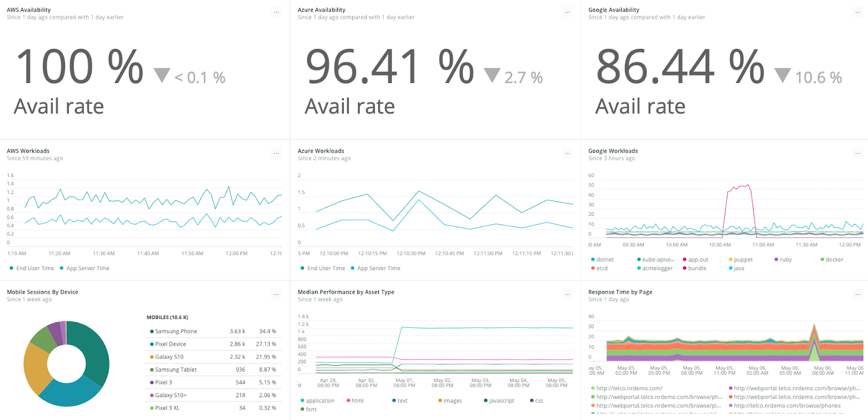This screenshot has width=868, height=420.
Task: Click the 86.44 % Google avail rate value
Action: [680, 66]
